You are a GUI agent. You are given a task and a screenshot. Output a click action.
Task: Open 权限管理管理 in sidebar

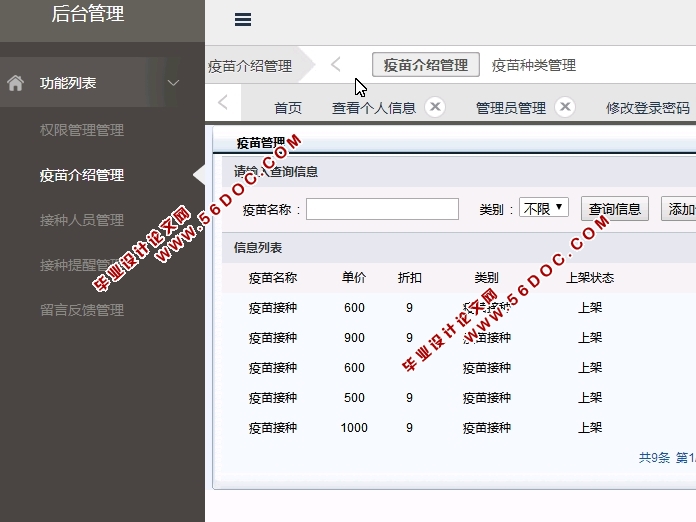82,130
